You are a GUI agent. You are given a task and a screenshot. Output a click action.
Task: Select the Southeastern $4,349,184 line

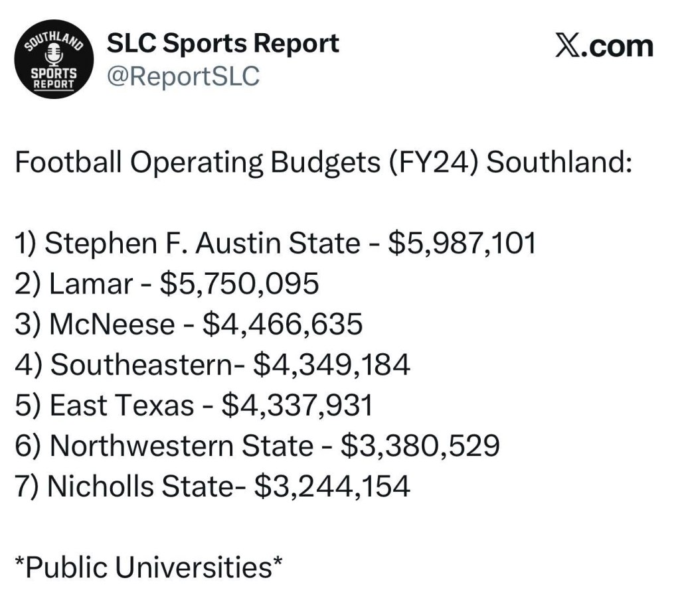[212, 364]
